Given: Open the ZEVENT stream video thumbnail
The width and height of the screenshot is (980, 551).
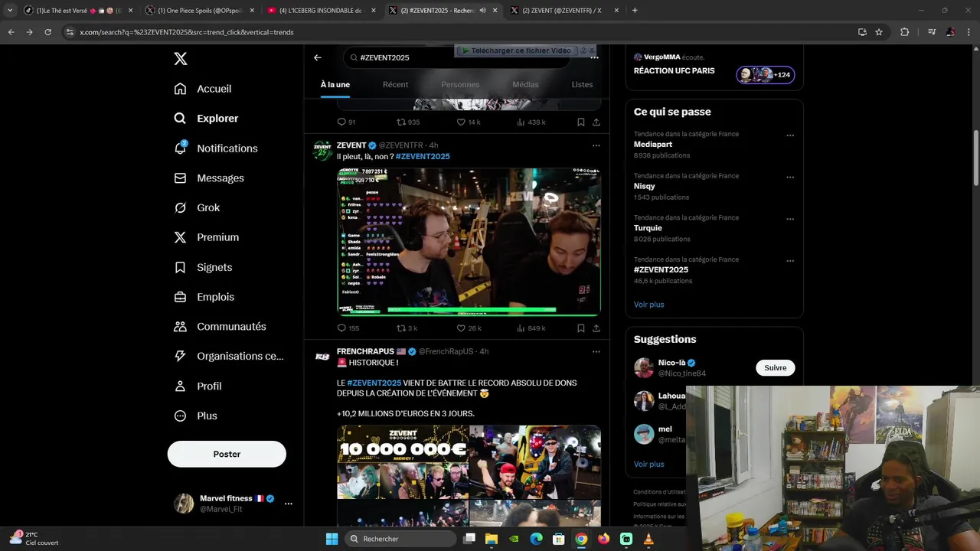Looking at the screenshot, I should tap(469, 242).
